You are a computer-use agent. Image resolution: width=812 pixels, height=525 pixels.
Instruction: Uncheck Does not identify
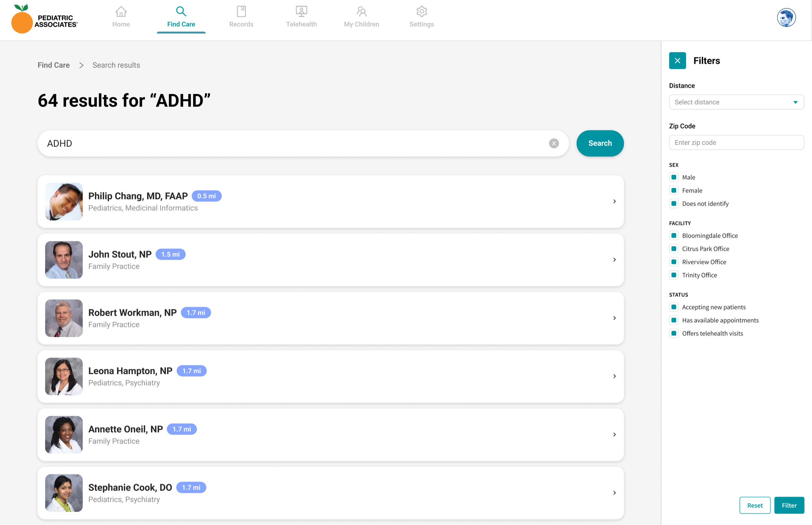[x=673, y=203]
